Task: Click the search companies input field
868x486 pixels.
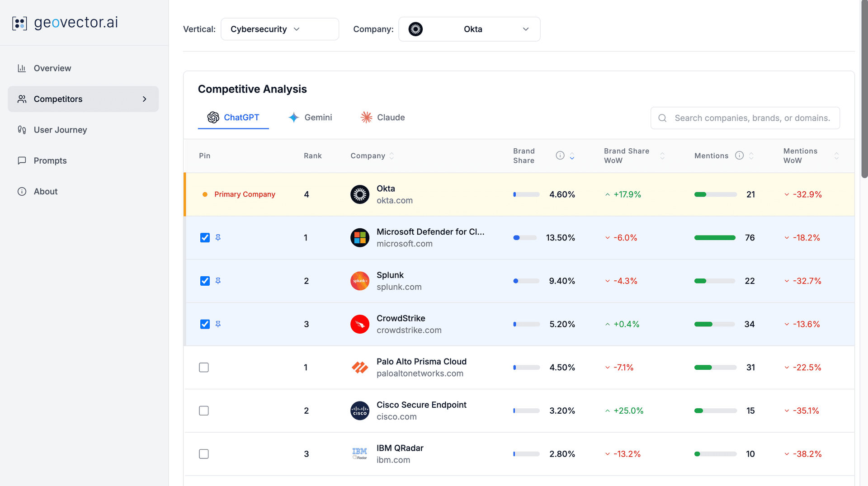Action: point(745,118)
